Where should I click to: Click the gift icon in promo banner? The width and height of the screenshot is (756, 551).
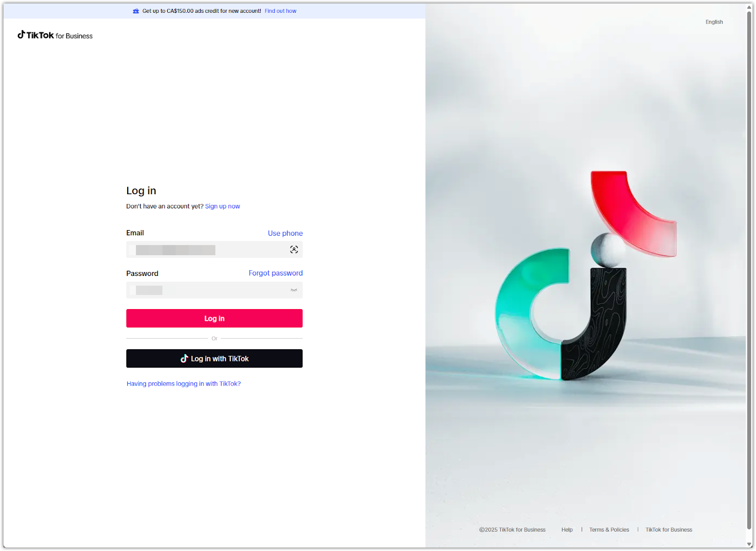136,11
